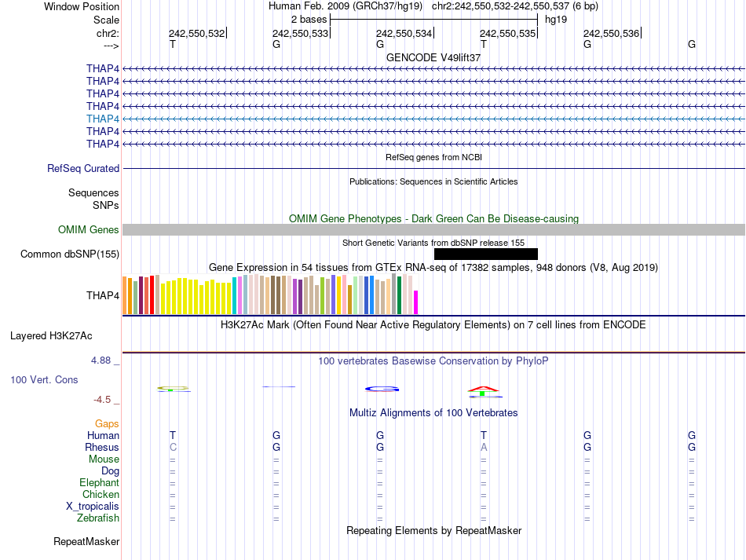Click the cyan bar in GTEx chart
Viewport: 746px width, 560px height.
click(x=235, y=295)
